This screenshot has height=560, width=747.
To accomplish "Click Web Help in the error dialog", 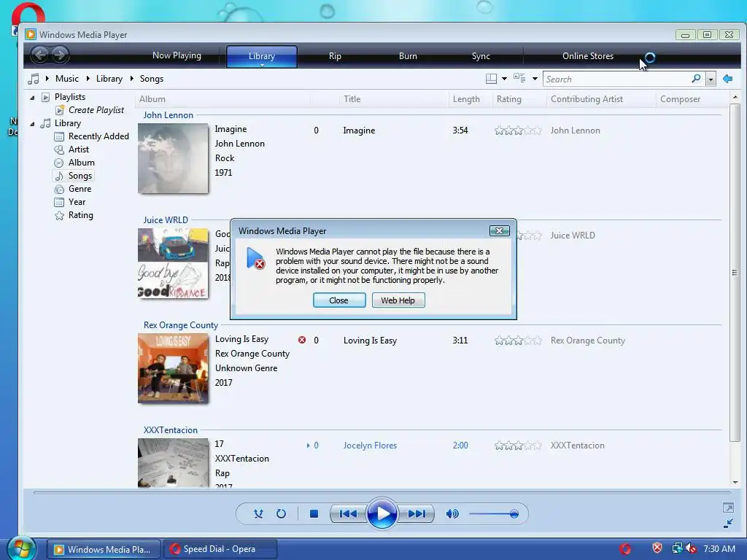I will pyautogui.click(x=398, y=300).
